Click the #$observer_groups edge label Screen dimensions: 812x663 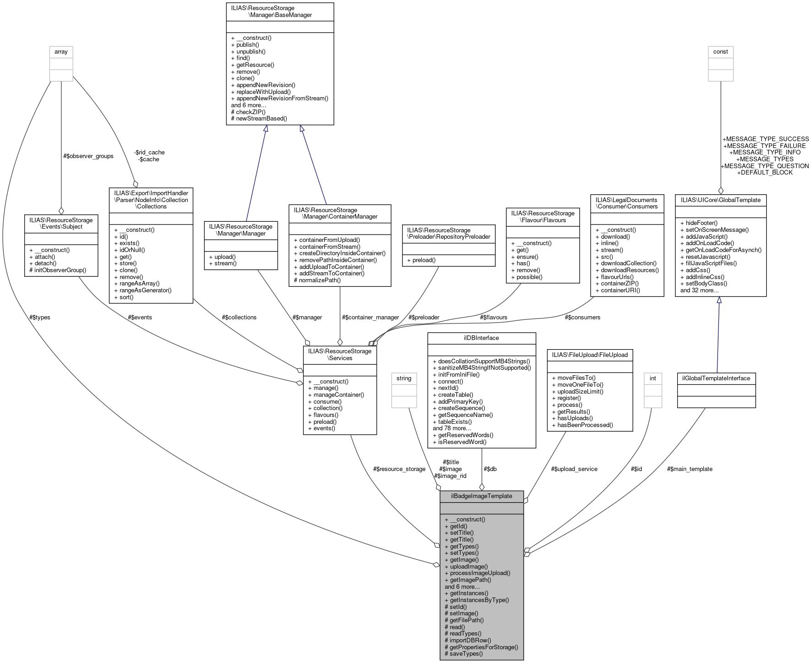click(x=88, y=156)
